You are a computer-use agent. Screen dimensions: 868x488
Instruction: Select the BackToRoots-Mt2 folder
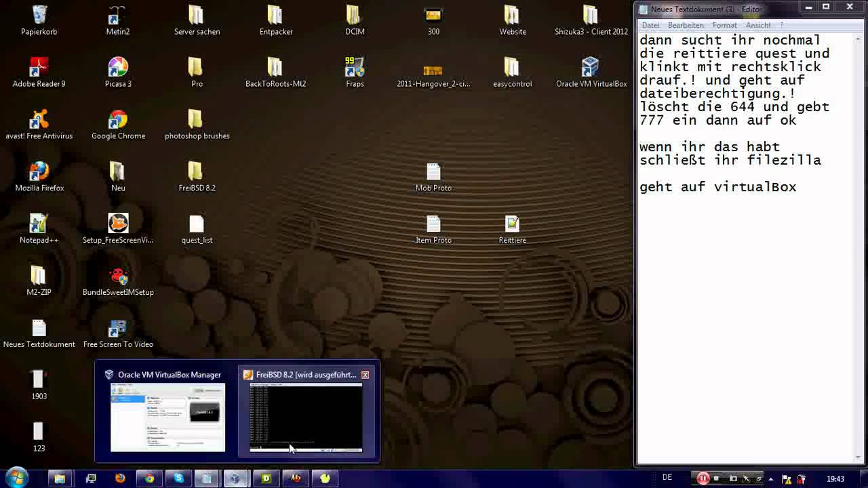tap(276, 72)
